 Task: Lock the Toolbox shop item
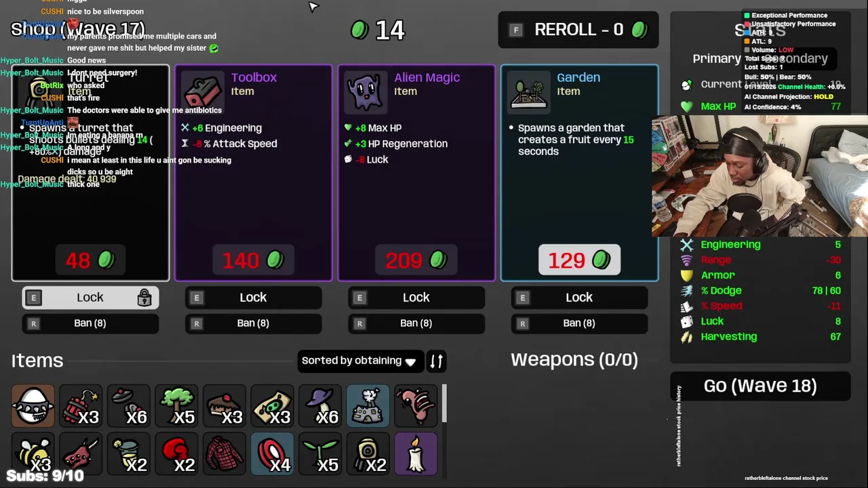254,298
